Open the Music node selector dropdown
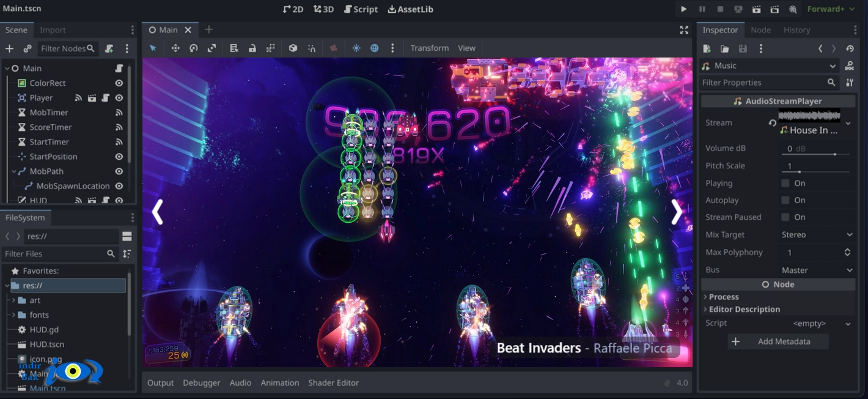Screen dimensions: 868x399 [x=769, y=65]
